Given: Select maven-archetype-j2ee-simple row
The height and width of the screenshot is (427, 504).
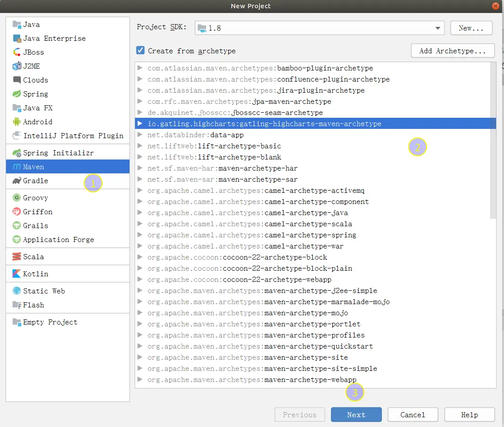Looking at the screenshot, I should click(312, 291).
